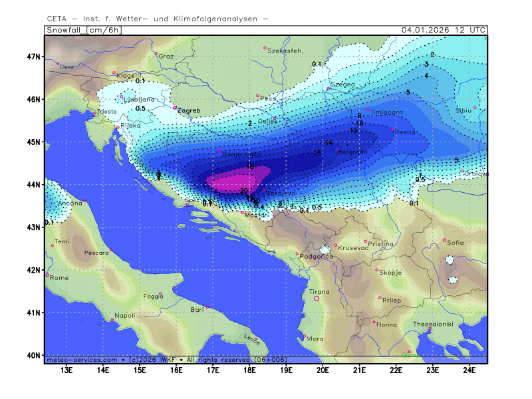Click the Skopje city marker
Viewport: 532px width, 399px height.
pos(377,270)
